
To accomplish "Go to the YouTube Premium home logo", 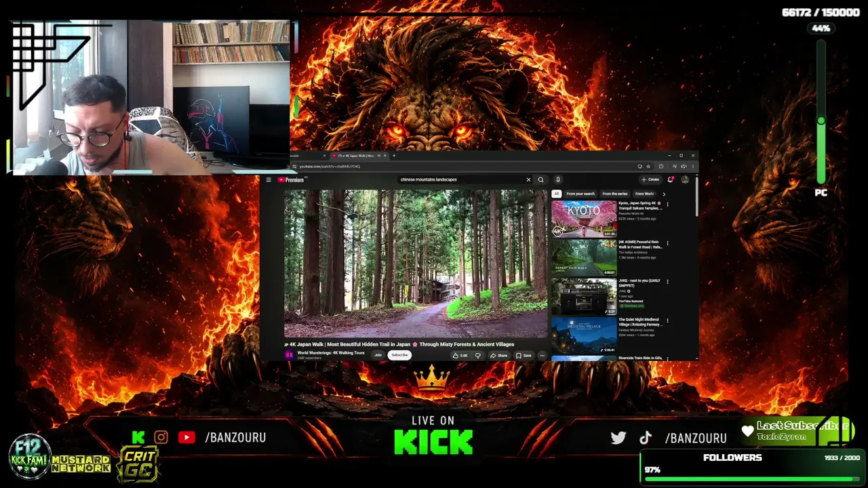I will pos(291,180).
